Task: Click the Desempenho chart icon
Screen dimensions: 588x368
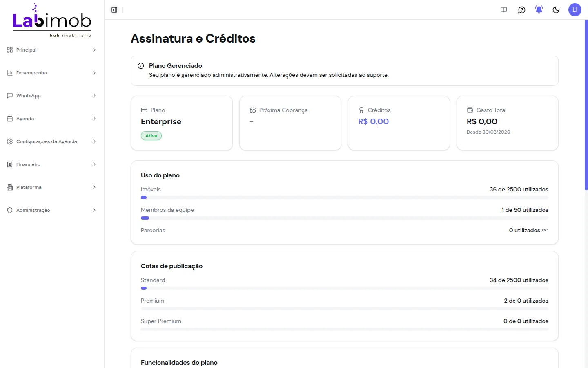Action: (x=10, y=73)
